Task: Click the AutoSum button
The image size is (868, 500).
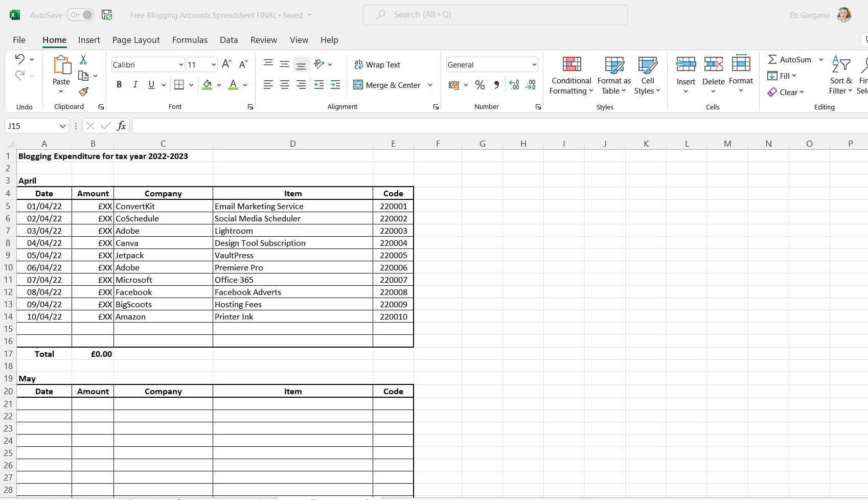Action: click(x=790, y=59)
